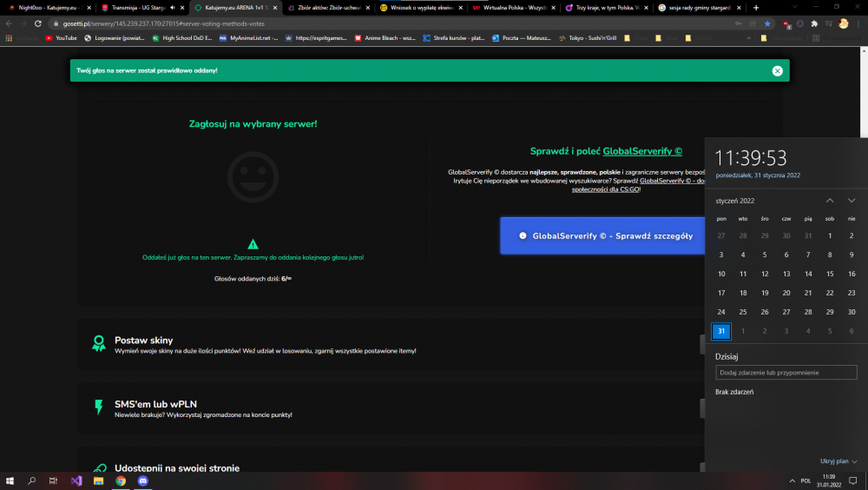
Task: Show hidden system tray icons
Action: click(792, 480)
